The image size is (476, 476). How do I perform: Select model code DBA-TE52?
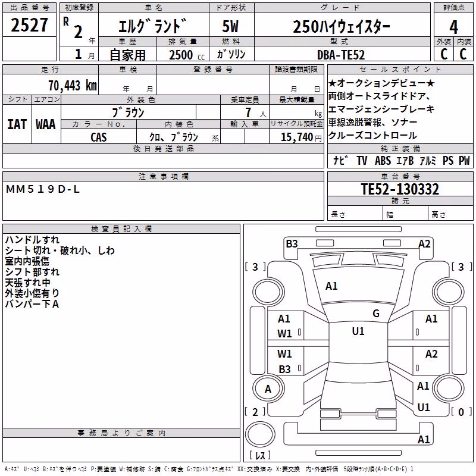pos(340,55)
